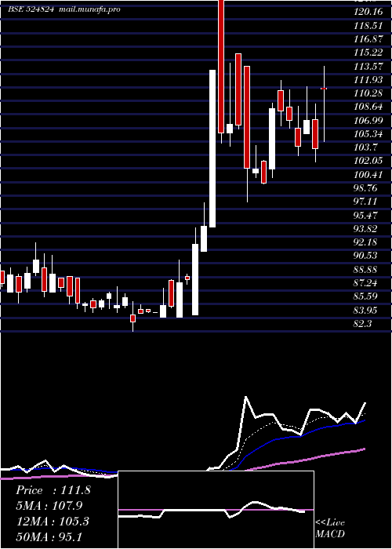This screenshot has width=392, height=549.
Task: Select the 102.05 price axis label
Action: pyautogui.click(x=368, y=162)
